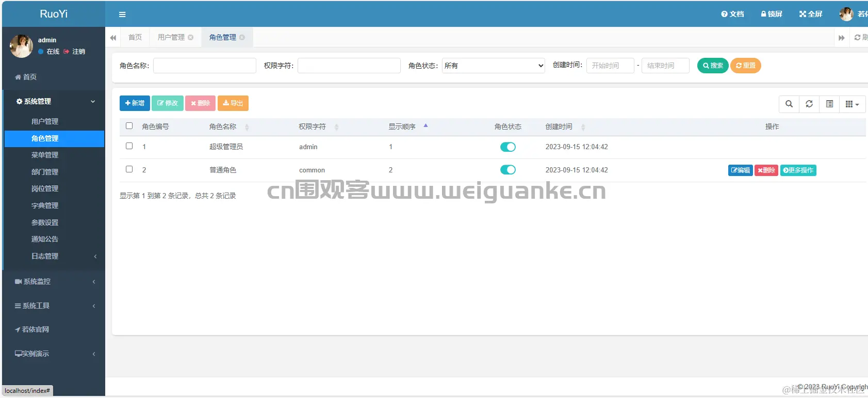
Task: Toggle the sidebar hamburger menu icon
Action: coord(122,14)
